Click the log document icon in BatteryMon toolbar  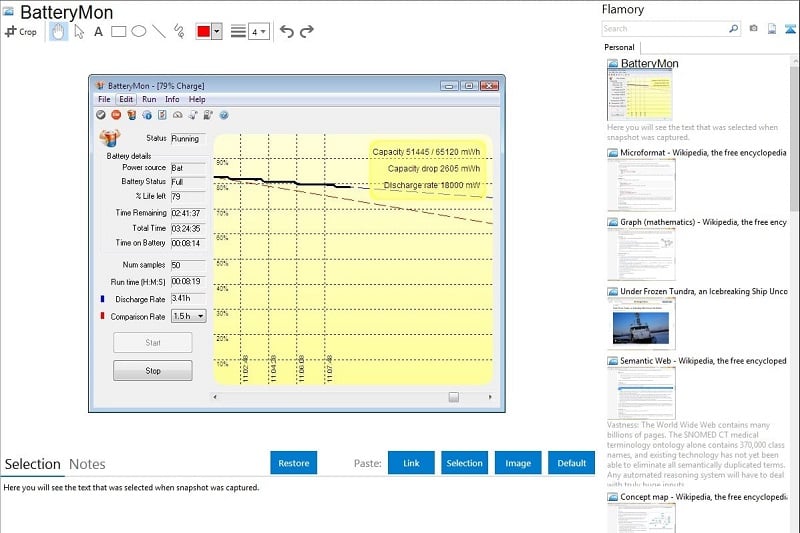[x=162, y=115]
